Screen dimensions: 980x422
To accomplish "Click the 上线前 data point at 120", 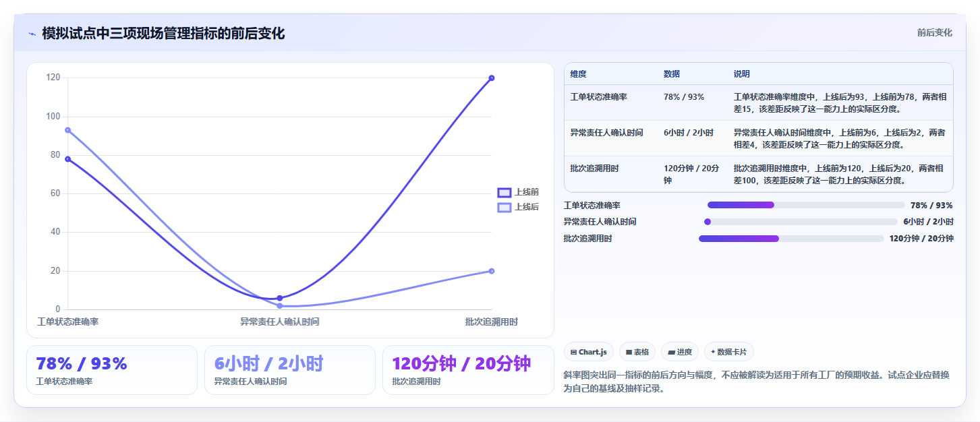I will 492,78.
